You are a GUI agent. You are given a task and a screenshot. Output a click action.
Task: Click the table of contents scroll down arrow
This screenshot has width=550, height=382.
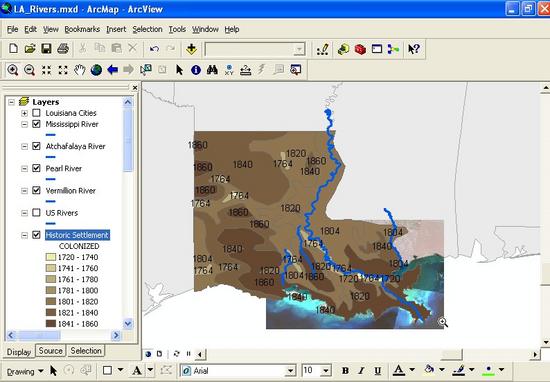(x=128, y=323)
